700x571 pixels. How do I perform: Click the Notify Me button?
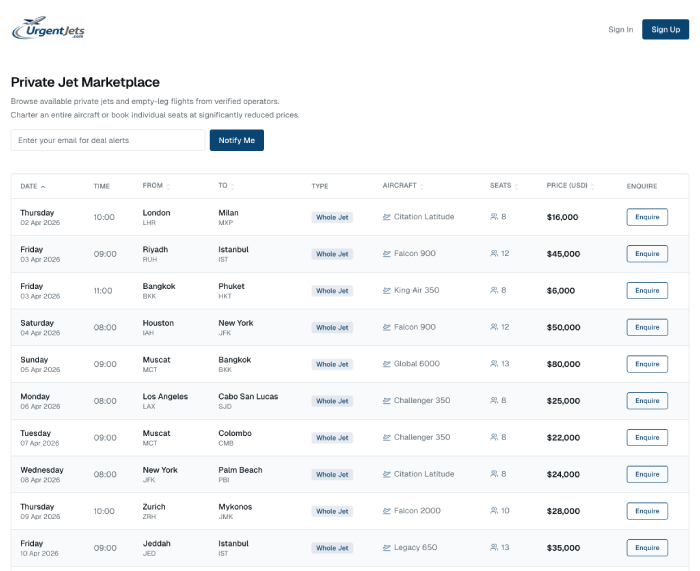click(236, 140)
